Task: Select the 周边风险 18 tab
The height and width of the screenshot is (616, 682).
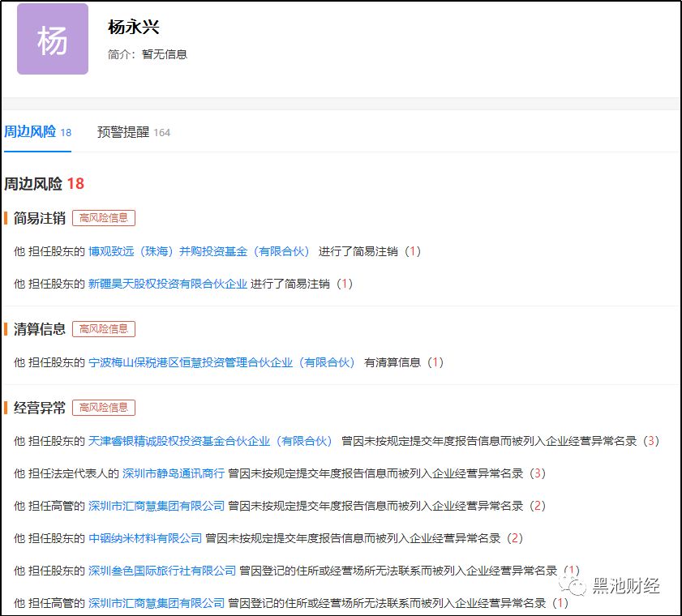Action: (x=38, y=132)
